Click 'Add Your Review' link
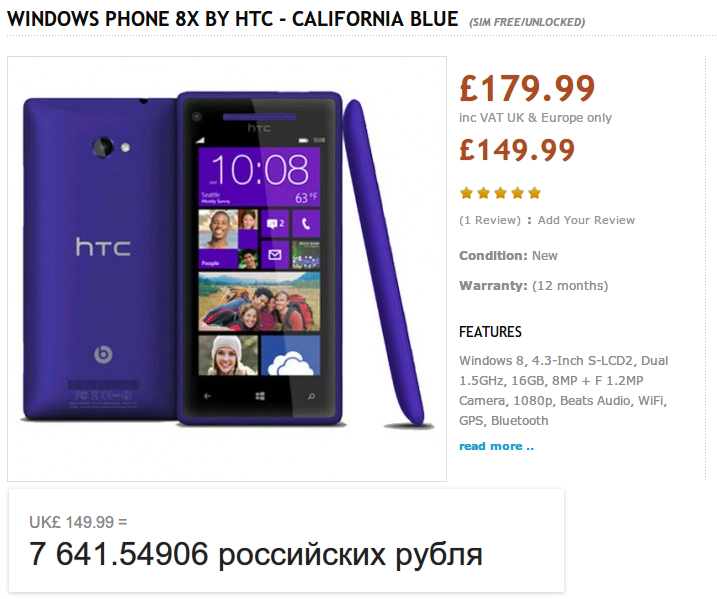This screenshot has height=599, width=717. [586, 220]
